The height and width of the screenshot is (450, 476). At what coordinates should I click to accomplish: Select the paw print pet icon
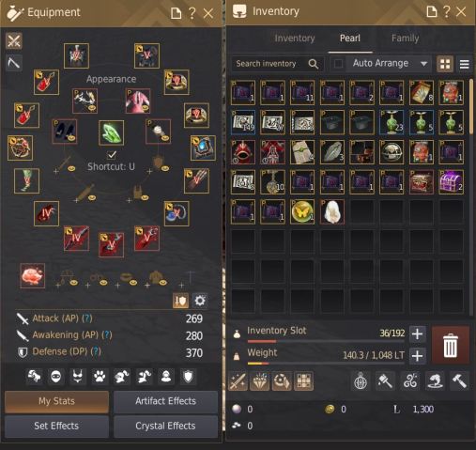point(100,376)
